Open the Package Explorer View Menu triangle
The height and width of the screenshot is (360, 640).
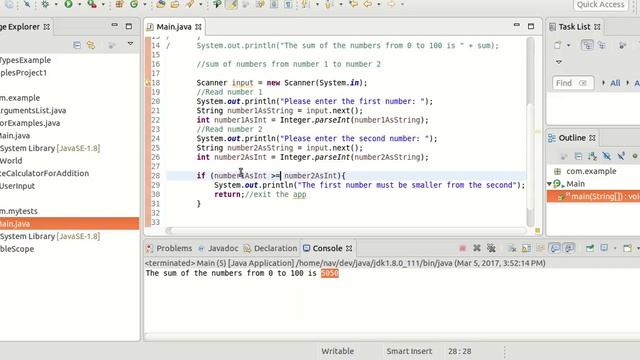pos(130,44)
